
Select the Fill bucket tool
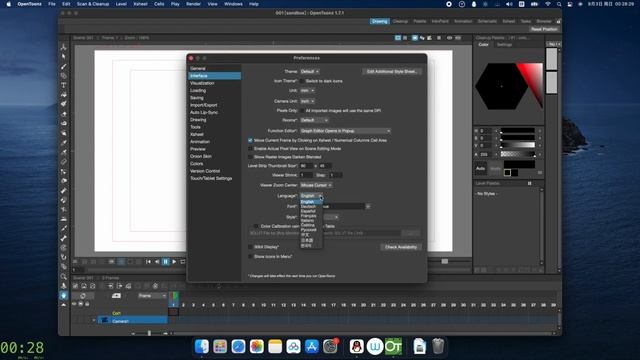coord(64,95)
